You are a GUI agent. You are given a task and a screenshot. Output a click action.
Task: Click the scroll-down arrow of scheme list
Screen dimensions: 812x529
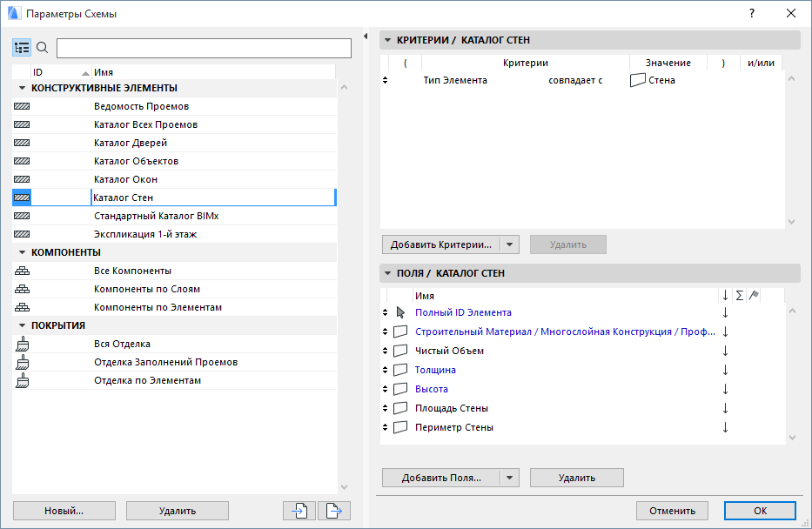[x=345, y=487]
